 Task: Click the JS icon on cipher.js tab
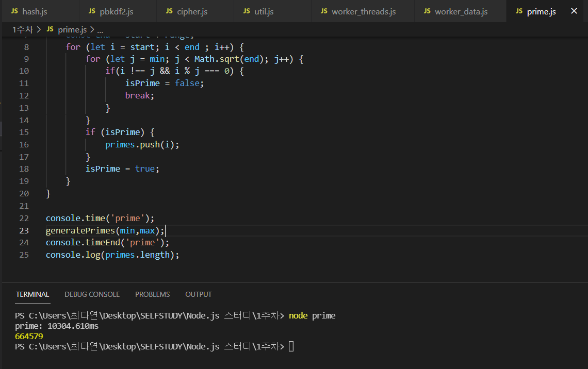169,11
